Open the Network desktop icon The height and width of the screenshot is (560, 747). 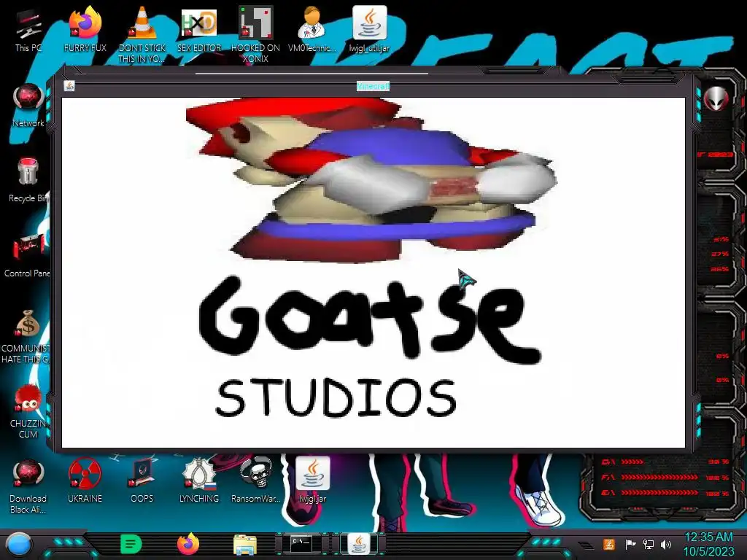28,105
